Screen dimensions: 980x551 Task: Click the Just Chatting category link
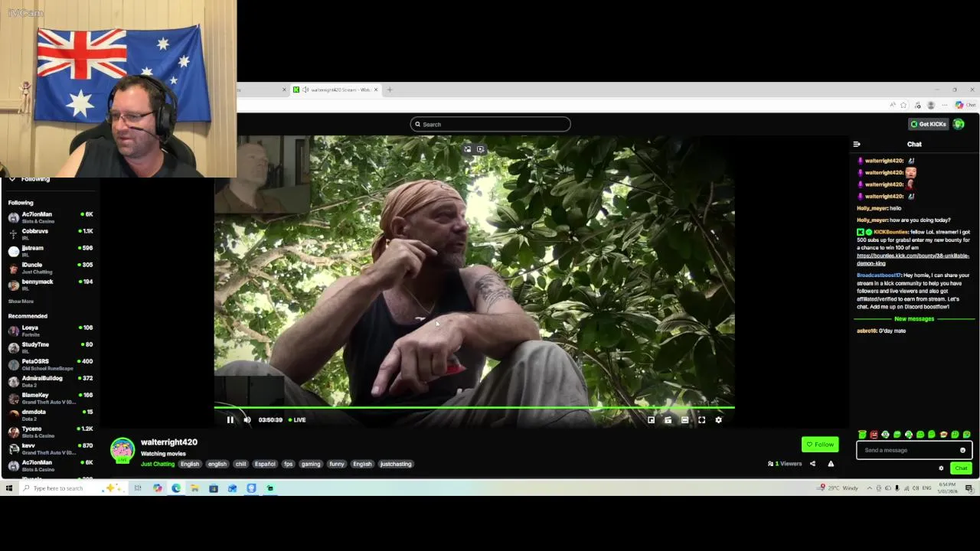click(158, 464)
